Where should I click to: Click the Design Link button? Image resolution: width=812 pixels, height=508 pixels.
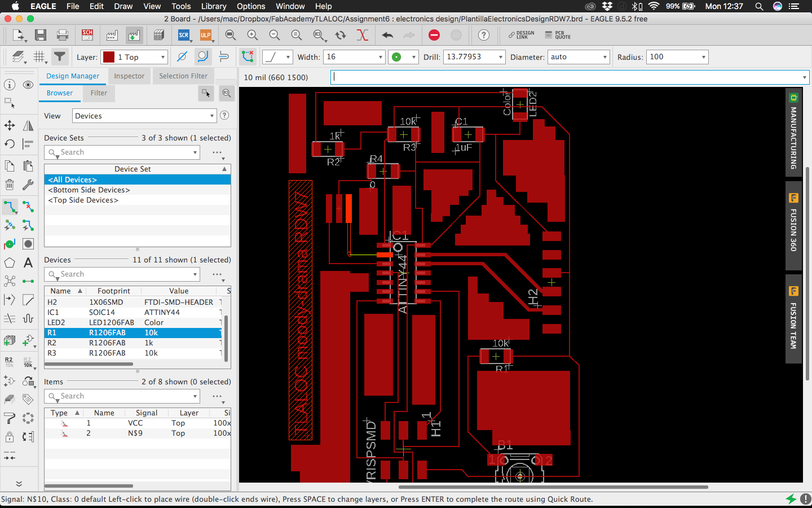pos(521,35)
